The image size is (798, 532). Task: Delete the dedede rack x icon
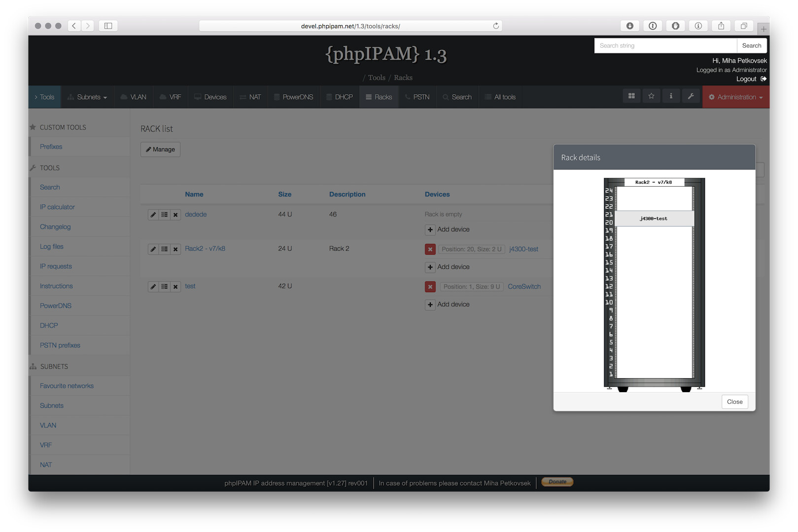pos(175,215)
